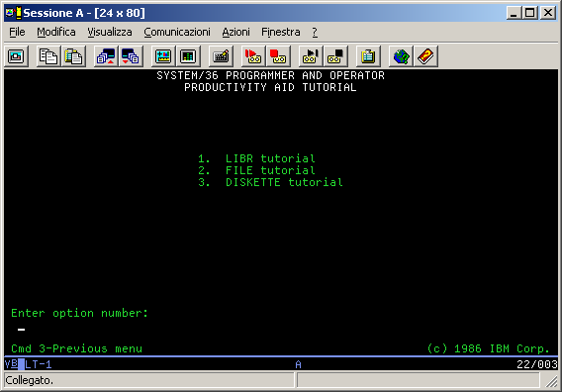This screenshot has width=562, height=392.
Task: Click the window resize grip corner
Action: tap(551, 381)
